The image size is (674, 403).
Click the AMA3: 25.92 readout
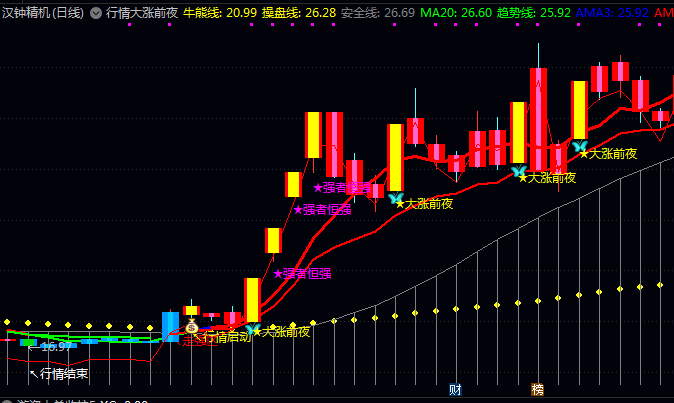point(612,13)
